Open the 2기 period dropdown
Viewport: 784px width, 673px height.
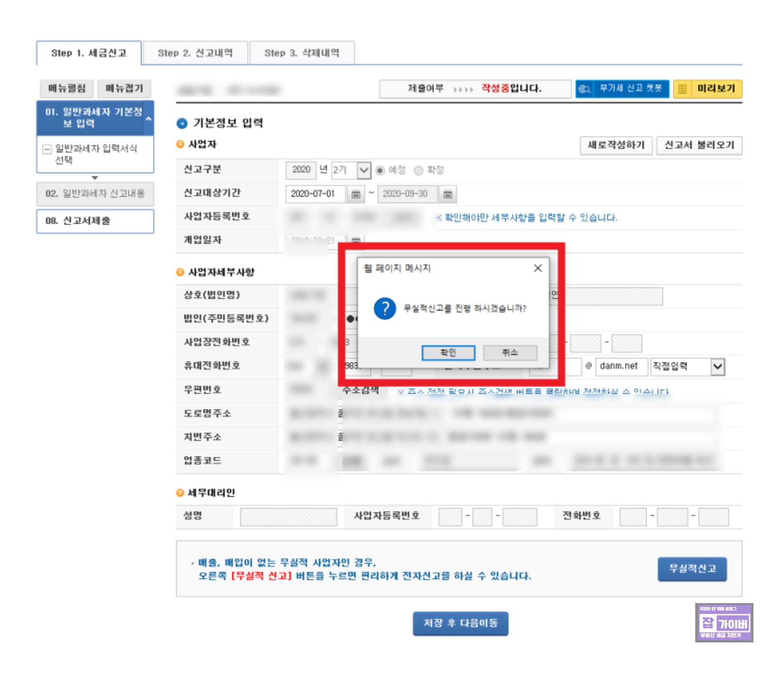[x=363, y=170]
